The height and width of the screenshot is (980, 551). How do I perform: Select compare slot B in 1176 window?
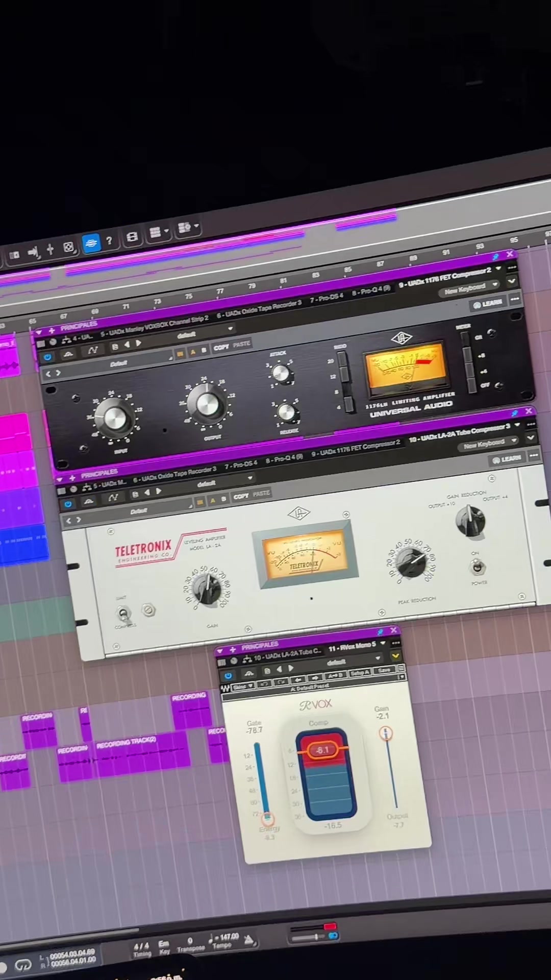click(204, 351)
